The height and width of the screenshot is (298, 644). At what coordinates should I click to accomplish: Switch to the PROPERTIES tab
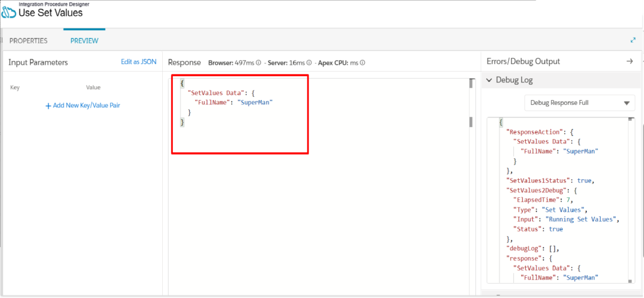click(x=28, y=41)
